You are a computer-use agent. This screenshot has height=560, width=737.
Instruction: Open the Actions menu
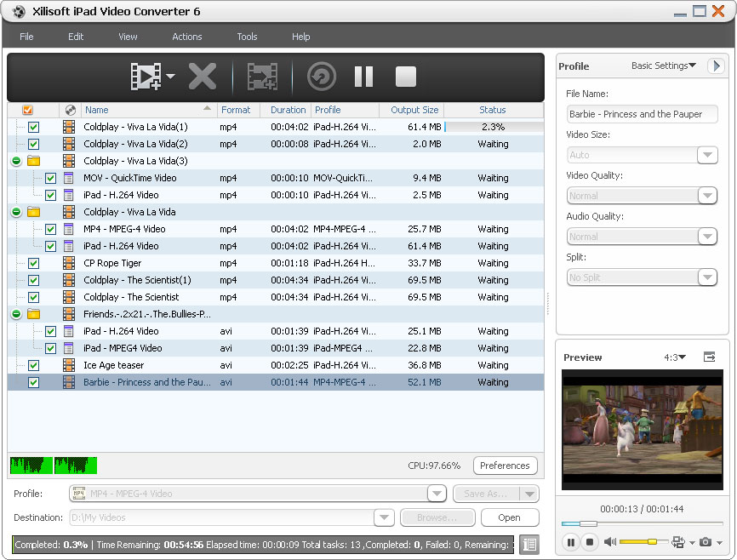click(187, 37)
